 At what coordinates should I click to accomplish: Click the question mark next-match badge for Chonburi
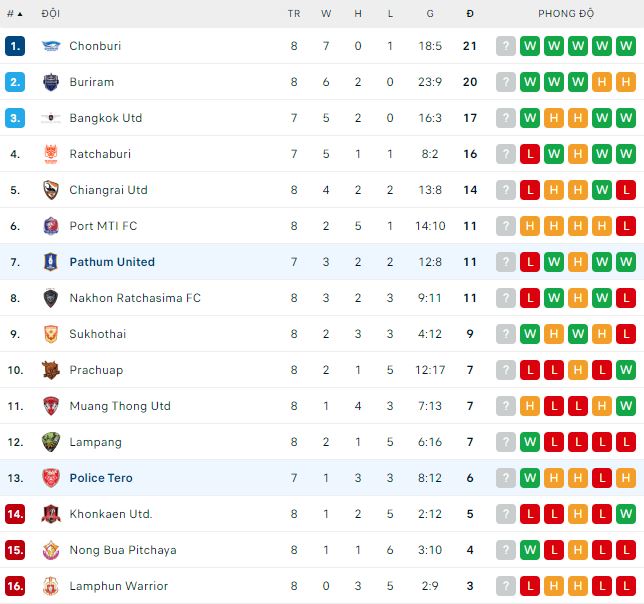pyautogui.click(x=506, y=46)
